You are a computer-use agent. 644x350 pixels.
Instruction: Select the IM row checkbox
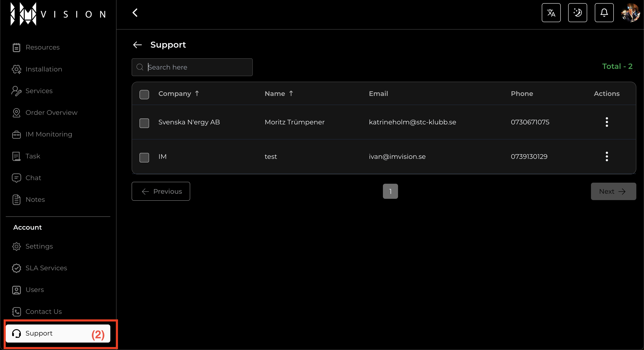144,158
